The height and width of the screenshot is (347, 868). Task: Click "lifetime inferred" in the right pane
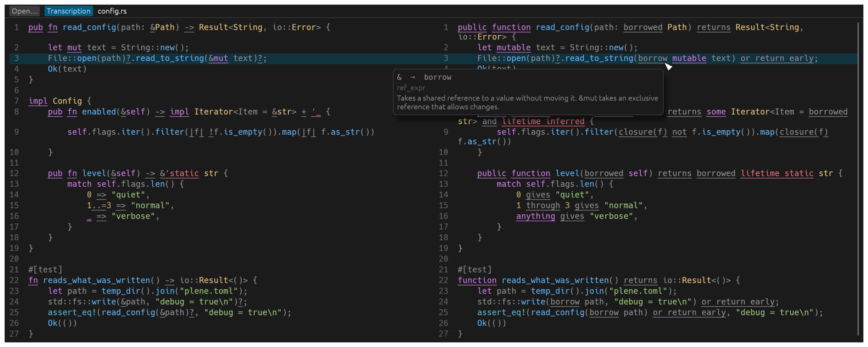[543, 121]
